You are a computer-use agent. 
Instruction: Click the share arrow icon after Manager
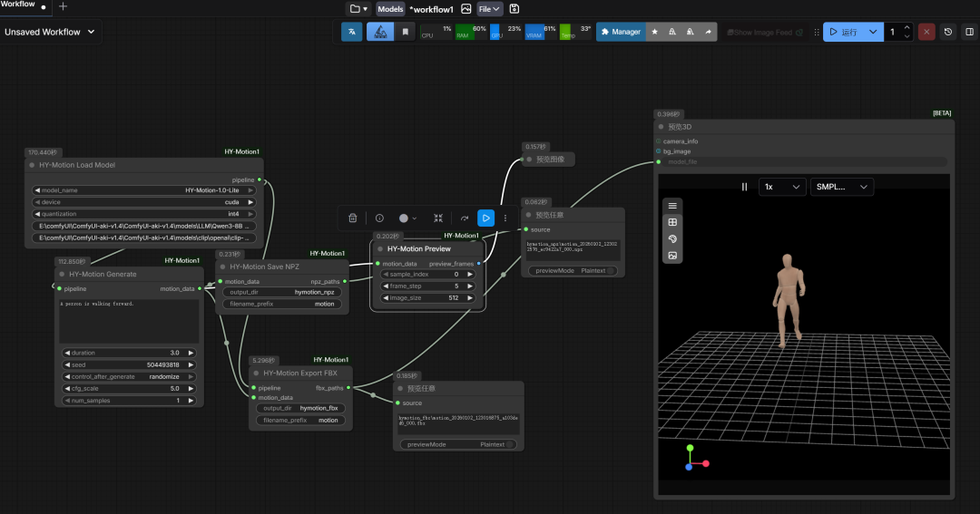coord(708,32)
